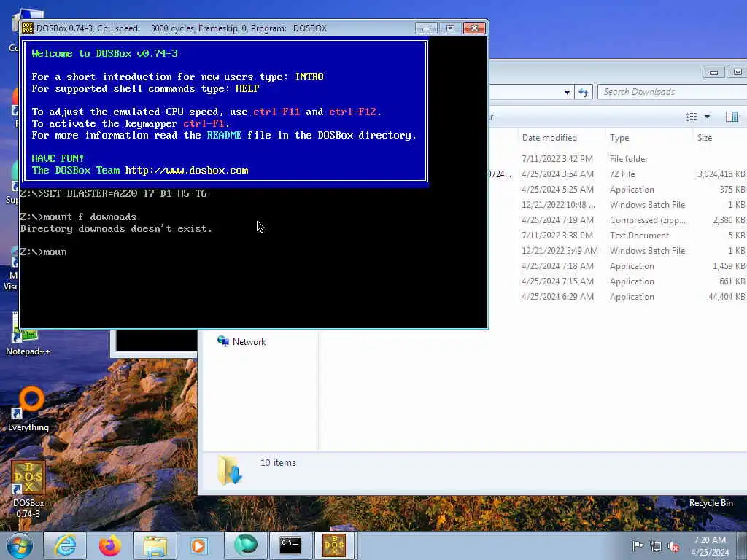Open the Windows Start menu orb
This screenshot has width=747, height=560.
pyautogui.click(x=20, y=545)
